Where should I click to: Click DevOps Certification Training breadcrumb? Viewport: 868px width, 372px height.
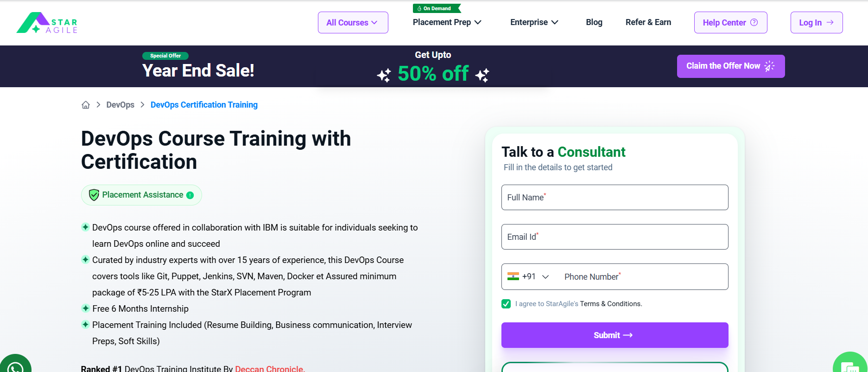pos(204,105)
